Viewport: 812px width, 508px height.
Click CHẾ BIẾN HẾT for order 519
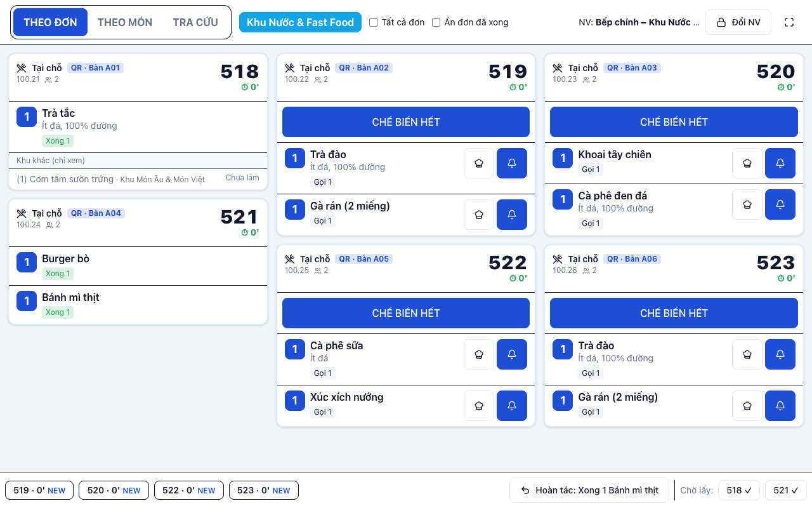406,122
